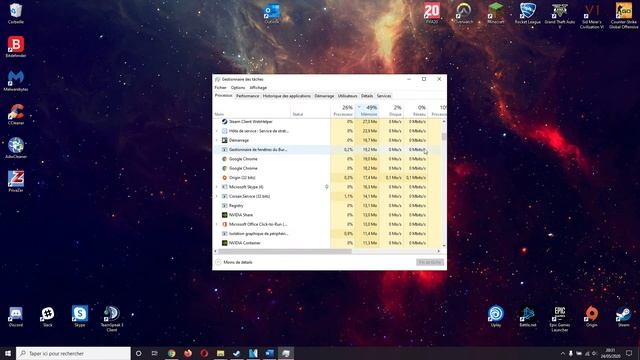This screenshot has height=360, width=640.
Task: Switch to the Utilisateurs tab
Action: [347, 96]
